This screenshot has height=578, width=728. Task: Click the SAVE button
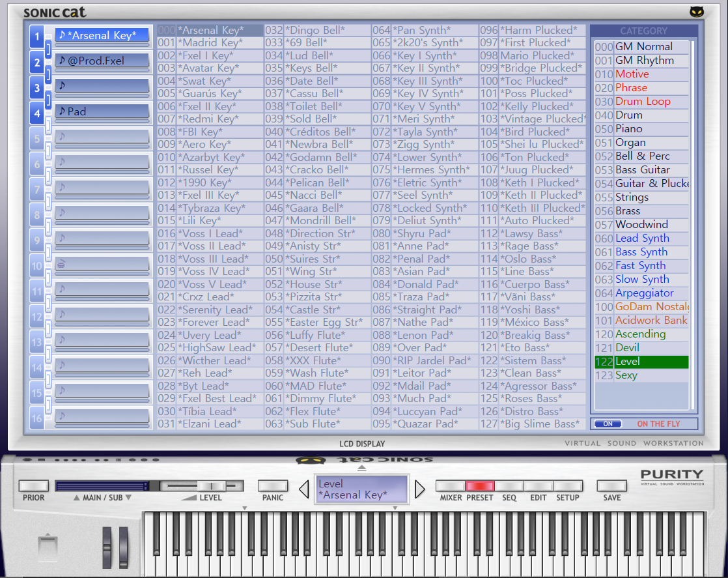tap(611, 486)
